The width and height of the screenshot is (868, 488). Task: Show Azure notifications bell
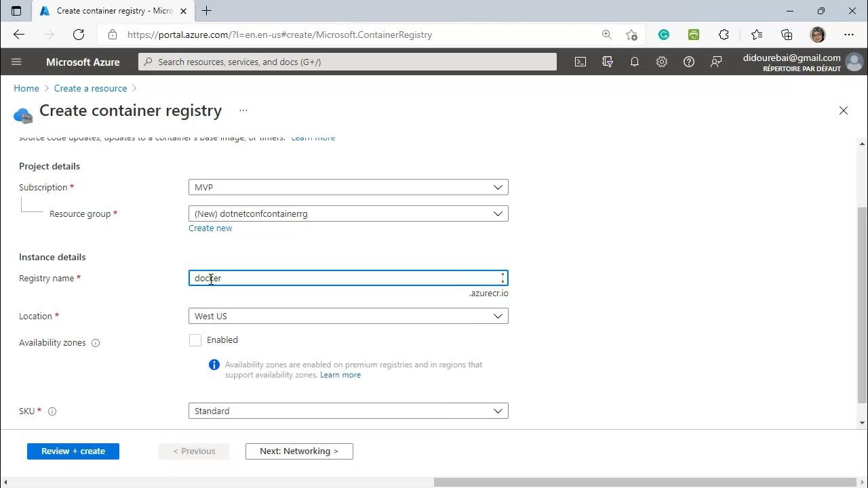tap(635, 62)
